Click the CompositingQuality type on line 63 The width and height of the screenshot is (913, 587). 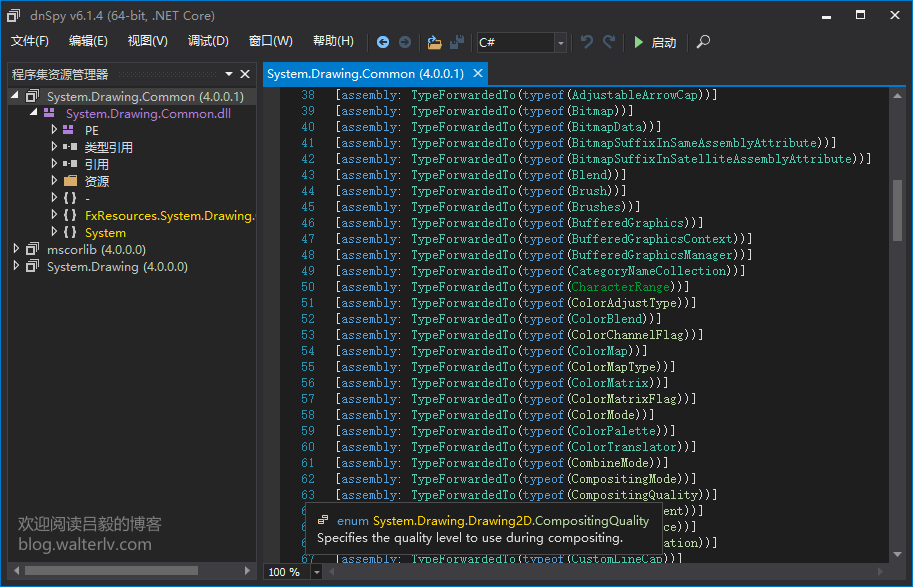(x=634, y=495)
